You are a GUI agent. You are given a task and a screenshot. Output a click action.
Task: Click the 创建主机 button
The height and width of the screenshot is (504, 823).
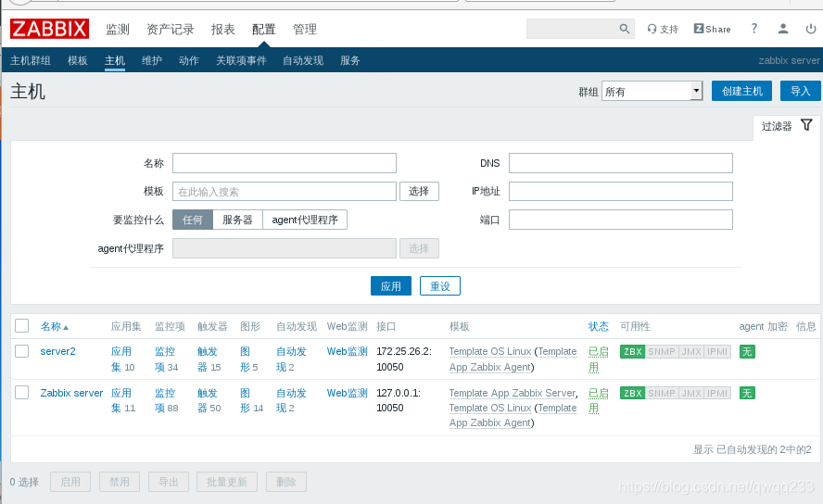coord(741,91)
